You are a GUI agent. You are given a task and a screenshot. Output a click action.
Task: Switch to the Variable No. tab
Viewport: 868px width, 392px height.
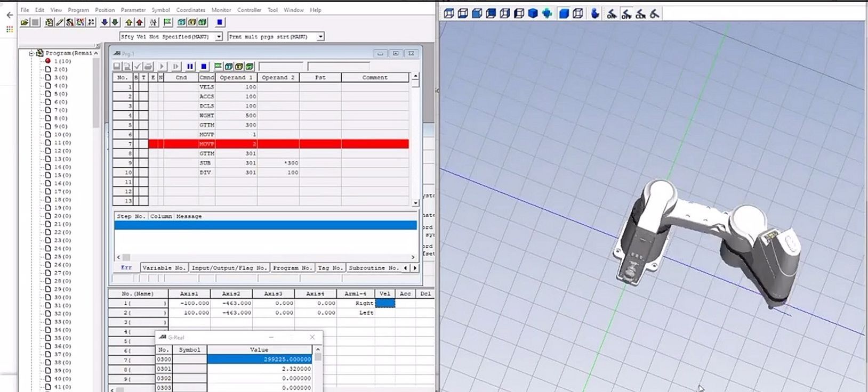164,268
